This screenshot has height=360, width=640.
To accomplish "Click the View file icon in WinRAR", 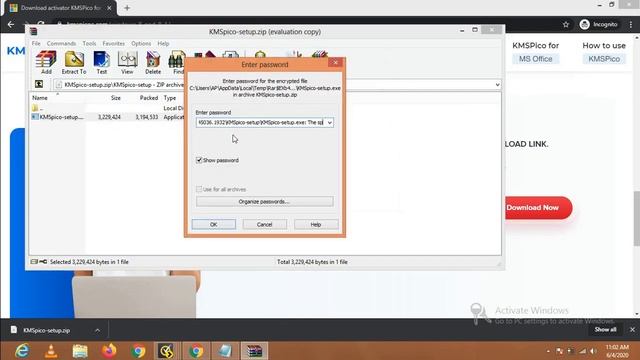I will (x=127, y=62).
